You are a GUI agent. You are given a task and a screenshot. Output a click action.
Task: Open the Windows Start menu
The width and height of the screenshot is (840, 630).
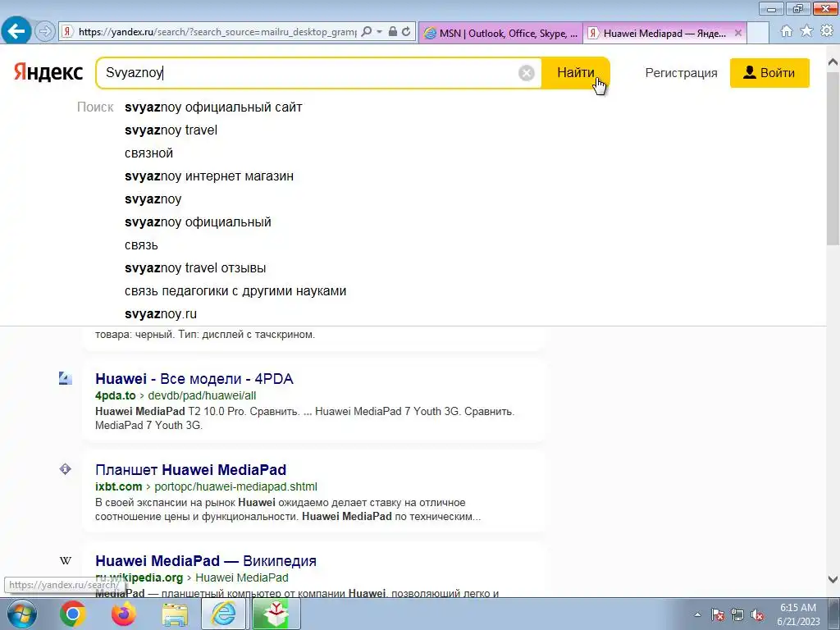21,614
